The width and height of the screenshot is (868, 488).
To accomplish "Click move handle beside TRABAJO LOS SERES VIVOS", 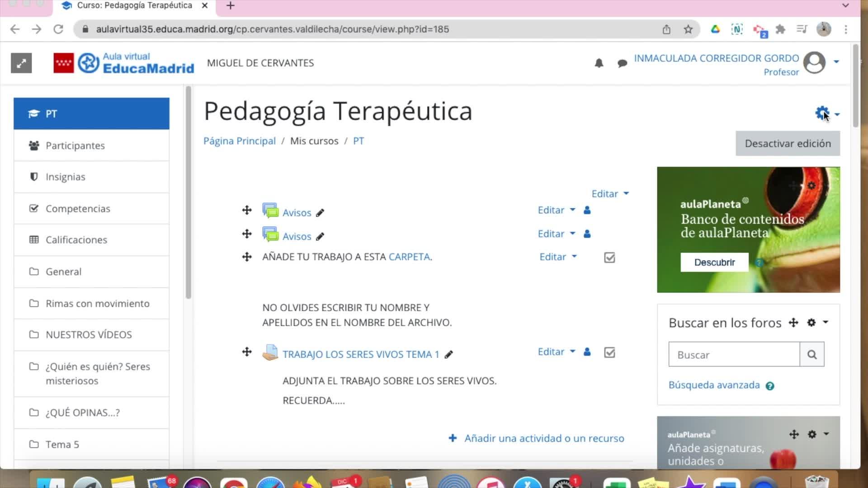I will point(246,352).
